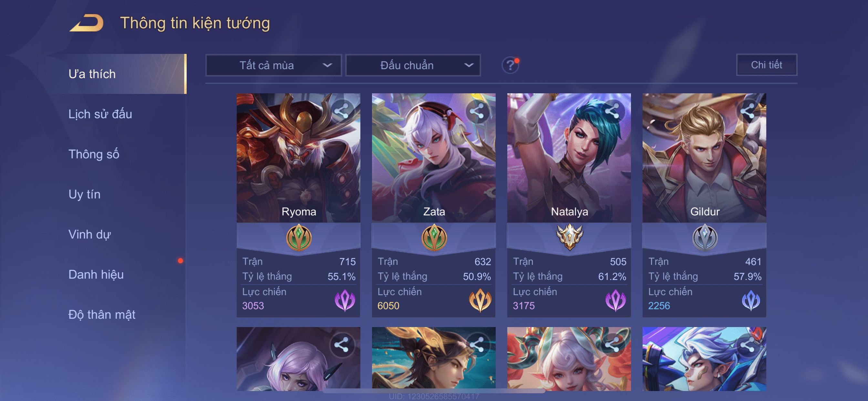Click the share icon on Zata's card
Viewport: 868px width, 401px height.
point(477,110)
